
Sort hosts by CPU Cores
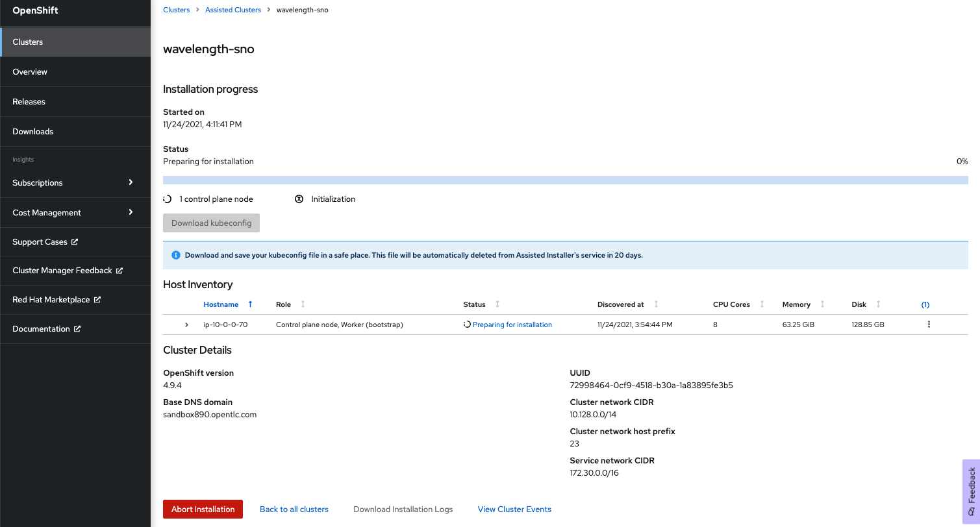click(762, 304)
